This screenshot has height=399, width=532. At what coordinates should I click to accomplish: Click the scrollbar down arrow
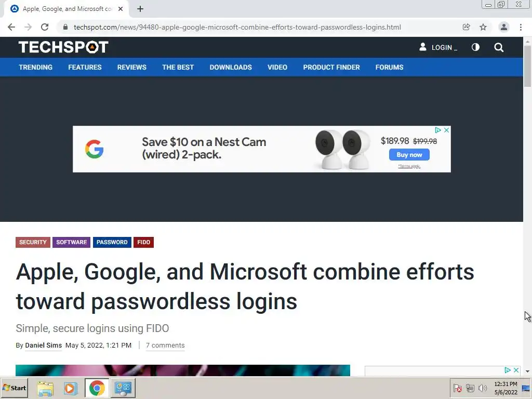coord(527,371)
